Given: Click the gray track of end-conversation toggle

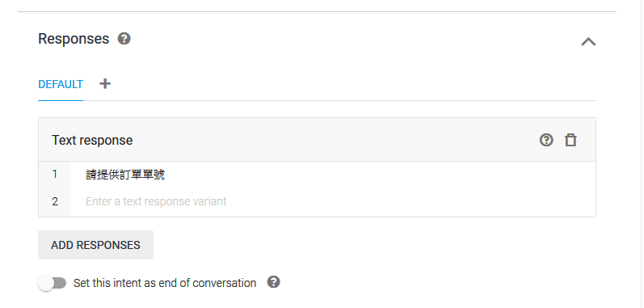Looking at the screenshot, I should point(61,283).
